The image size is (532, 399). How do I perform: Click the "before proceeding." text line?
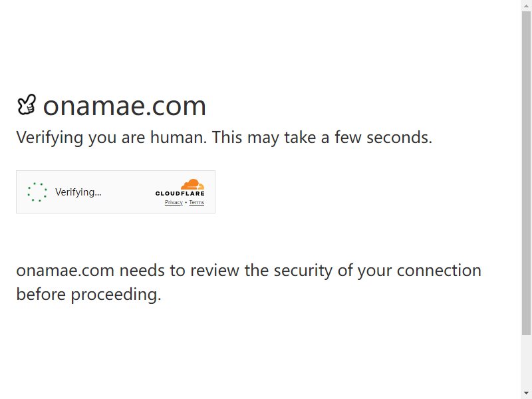[x=88, y=294]
